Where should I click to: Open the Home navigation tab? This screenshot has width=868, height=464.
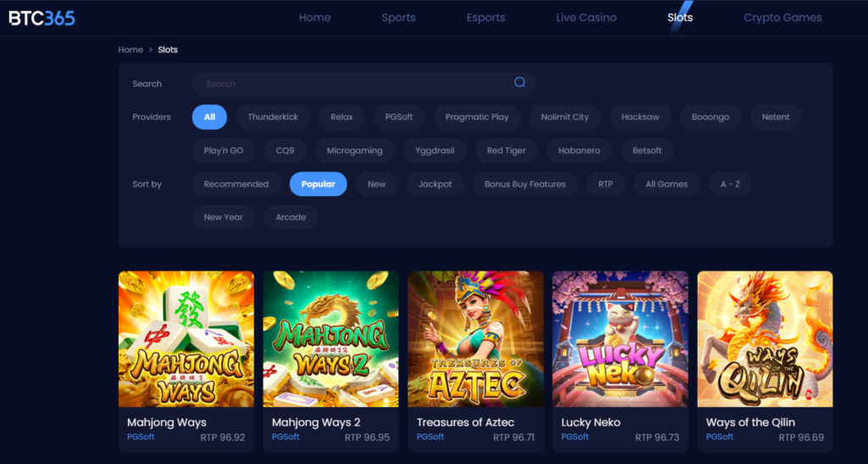coord(314,18)
